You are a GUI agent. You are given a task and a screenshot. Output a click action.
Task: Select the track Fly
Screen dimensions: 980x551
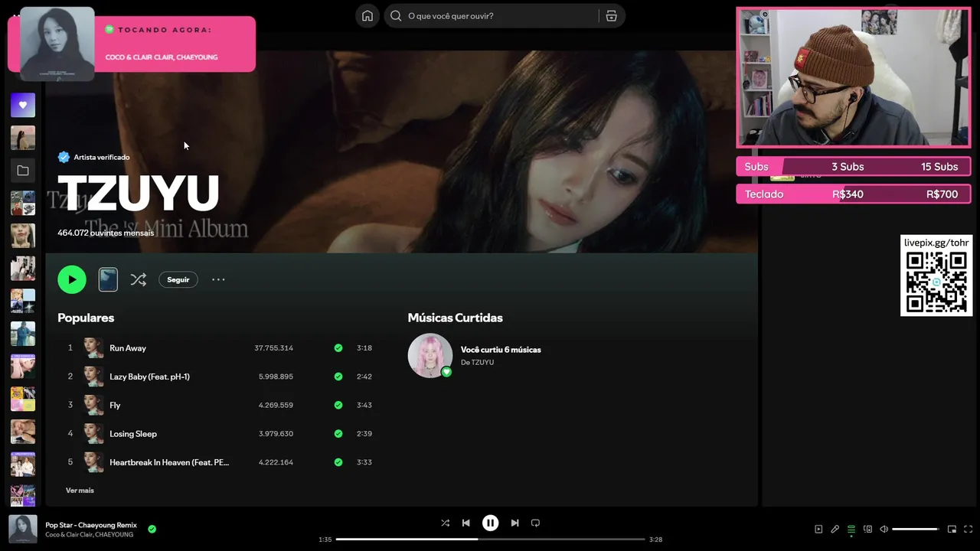pyautogui.click(x=115, y=405)
